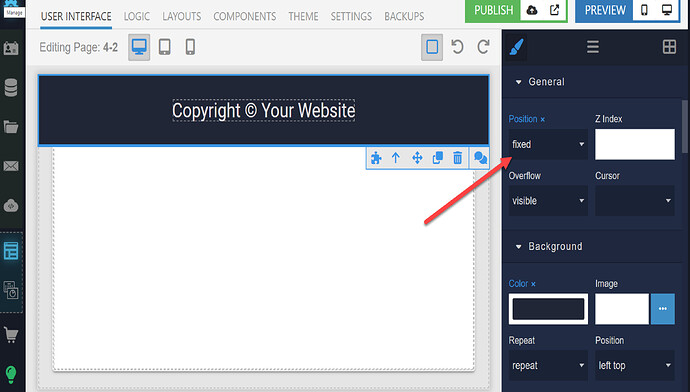Viewport: 690px width, 392px height.
Task: Open the Layouts tab
Action: pos(182,17)
